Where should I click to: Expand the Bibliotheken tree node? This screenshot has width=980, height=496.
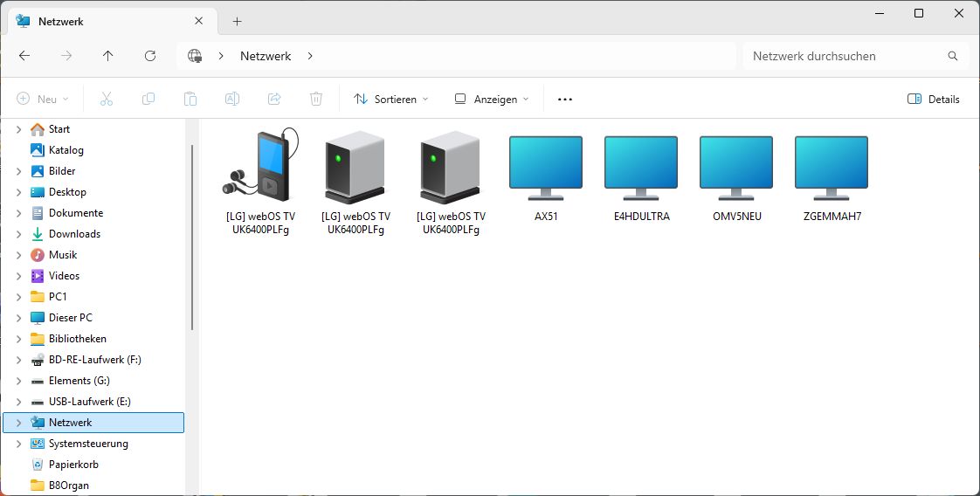(19, 339)
